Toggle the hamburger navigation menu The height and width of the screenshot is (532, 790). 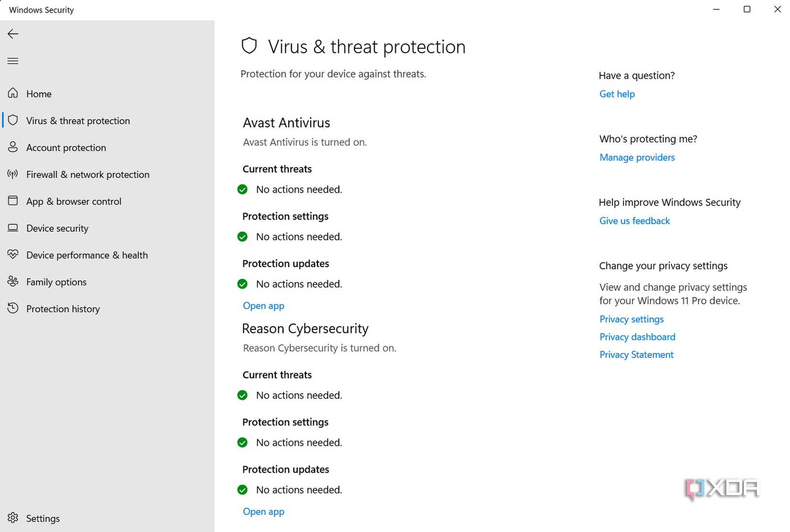[13, 61]
